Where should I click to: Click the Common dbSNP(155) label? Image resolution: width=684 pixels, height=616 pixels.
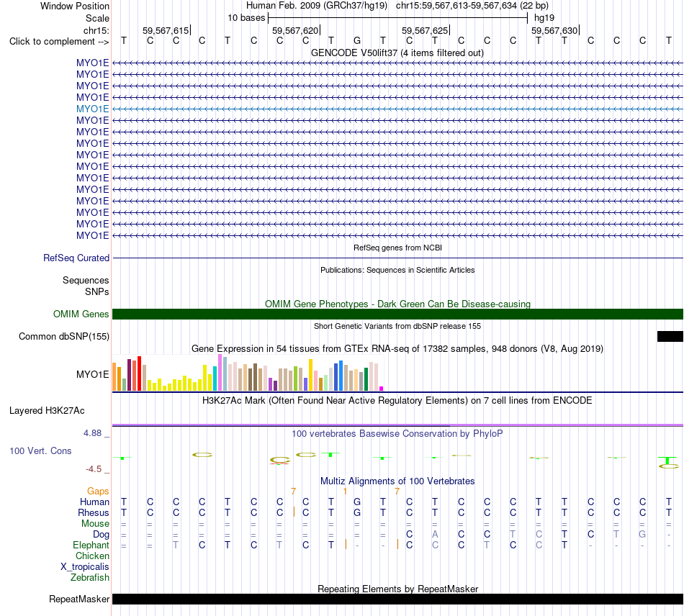pyautogui.click(x=63, y=337)
